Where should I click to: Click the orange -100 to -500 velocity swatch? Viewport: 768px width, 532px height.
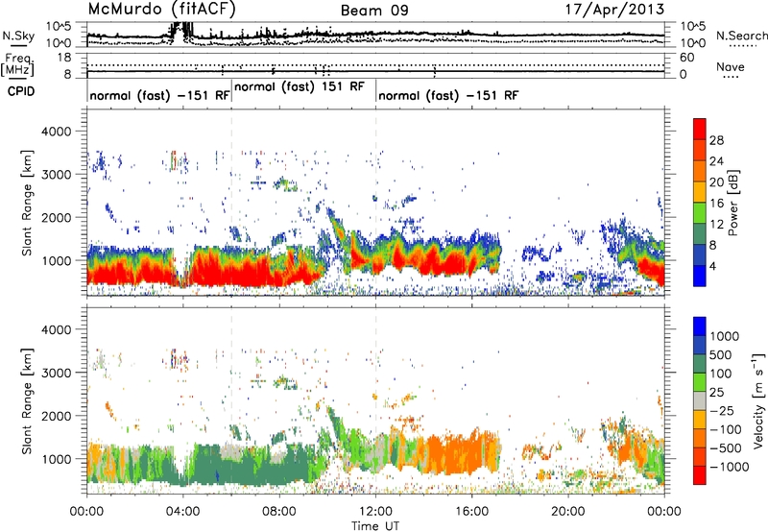point(700,438)
